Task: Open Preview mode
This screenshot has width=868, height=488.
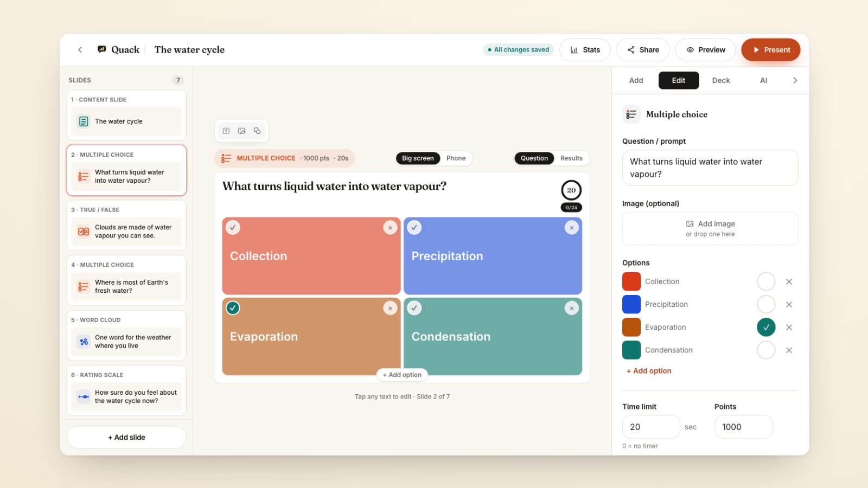Action: [705, 50]
